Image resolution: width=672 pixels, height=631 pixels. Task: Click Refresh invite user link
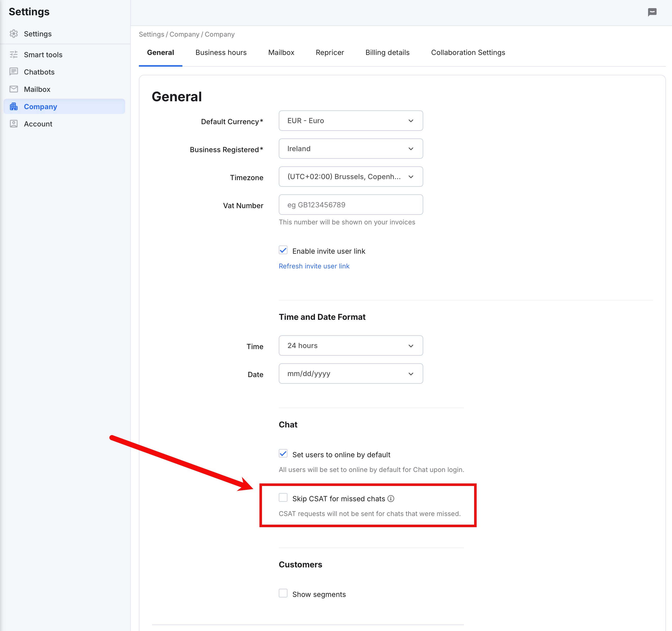pos(314,266)
